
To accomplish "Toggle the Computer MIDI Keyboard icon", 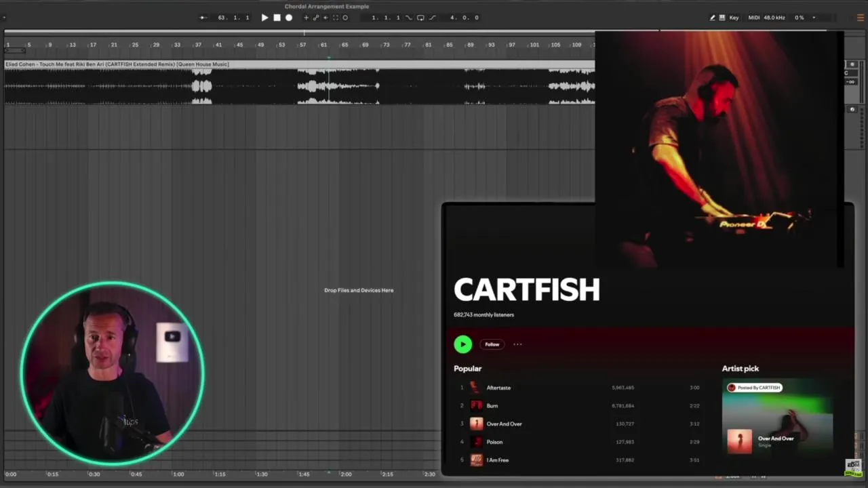I will (x=722, y=18).
